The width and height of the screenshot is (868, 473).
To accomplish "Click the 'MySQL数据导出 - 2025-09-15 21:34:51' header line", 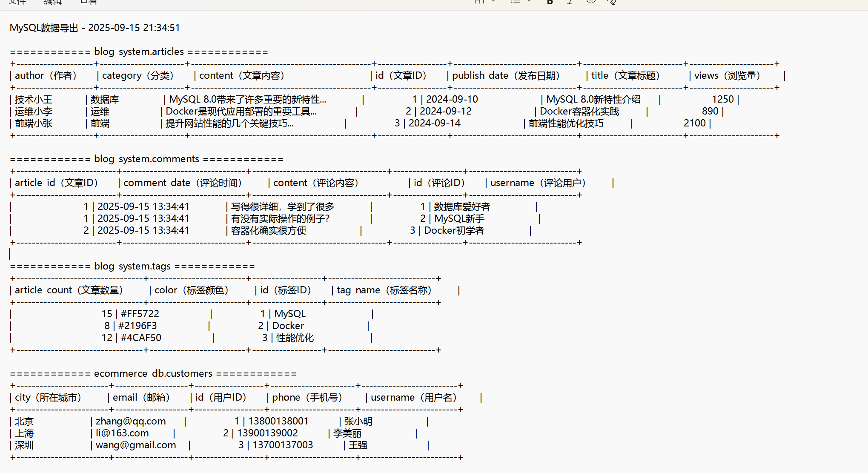I will (x=95, y=28).
